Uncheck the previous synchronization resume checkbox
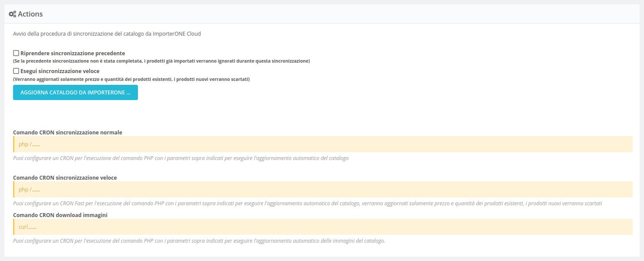 coord(16,53)
